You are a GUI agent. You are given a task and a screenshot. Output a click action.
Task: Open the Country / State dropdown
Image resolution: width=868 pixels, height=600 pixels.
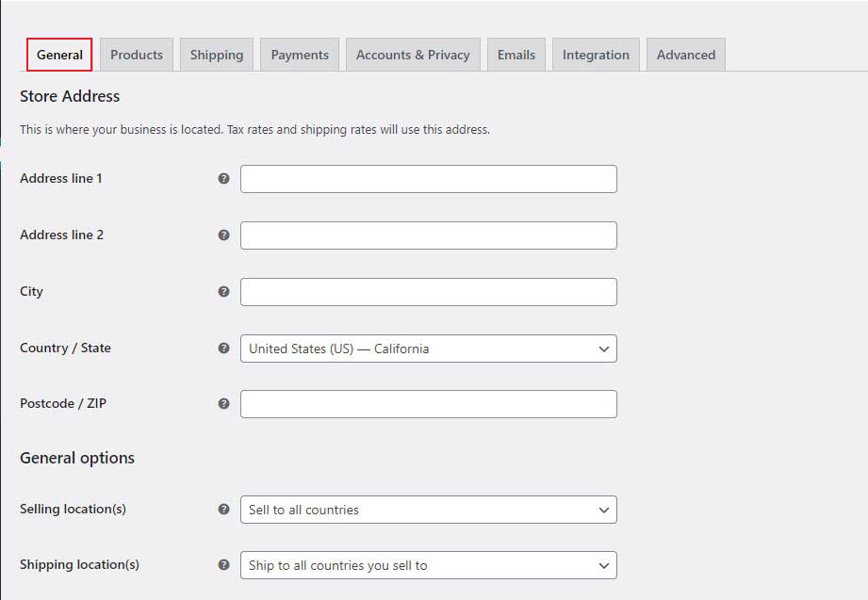pos(429,349)
